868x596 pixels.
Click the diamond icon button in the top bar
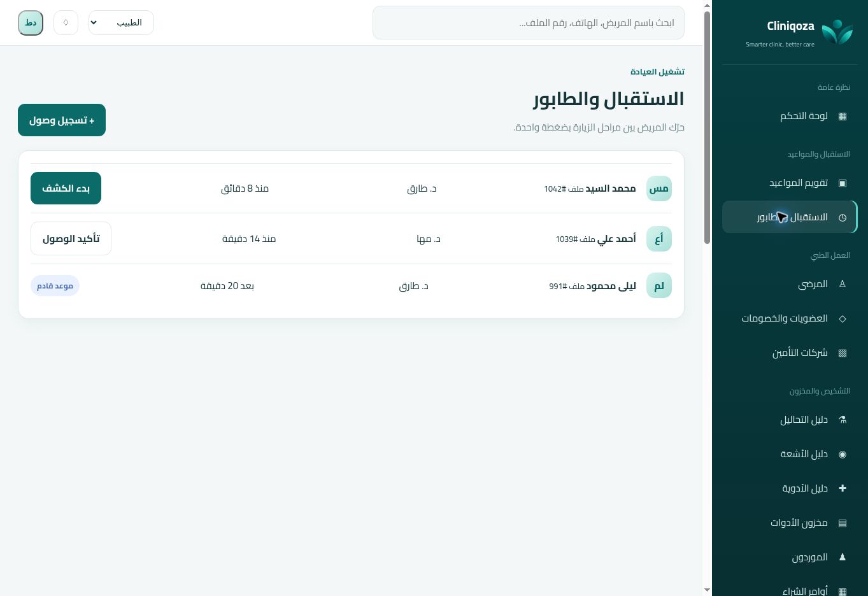coord(66,23)
